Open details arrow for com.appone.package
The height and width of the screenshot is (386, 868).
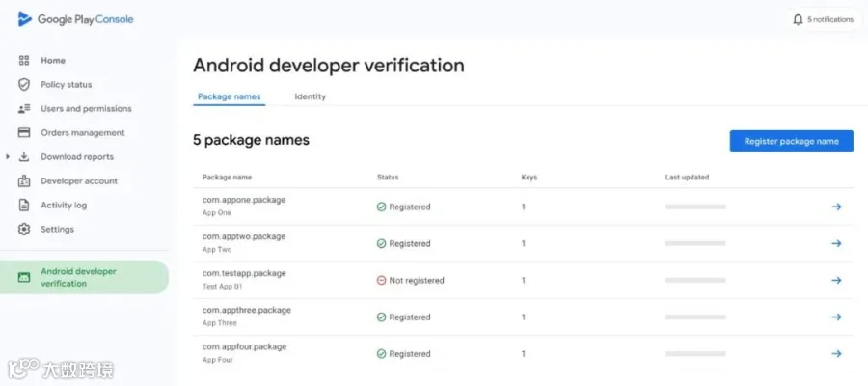pos(836,207)
